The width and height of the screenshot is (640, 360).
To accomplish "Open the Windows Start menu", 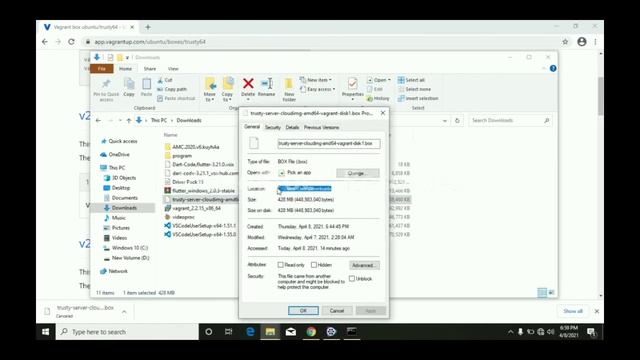I will click(x=45, y=332).
